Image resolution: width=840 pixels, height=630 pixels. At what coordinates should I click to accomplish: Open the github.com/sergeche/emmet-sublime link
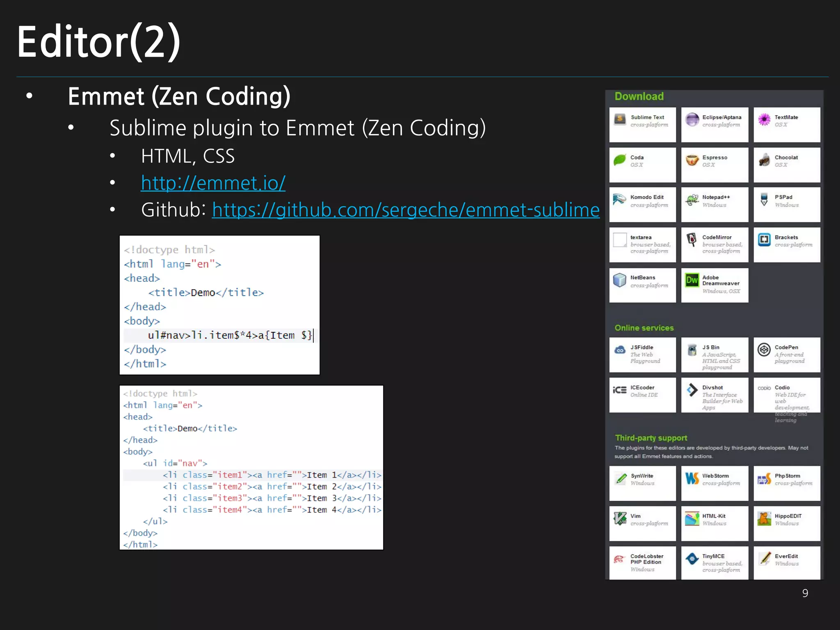406,210
